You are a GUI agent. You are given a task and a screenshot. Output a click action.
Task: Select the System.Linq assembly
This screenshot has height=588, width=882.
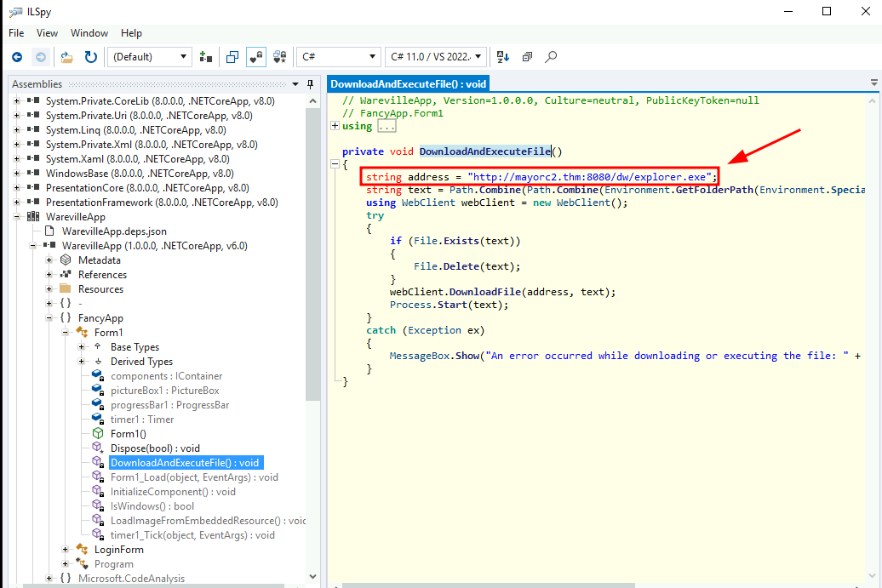136,130
